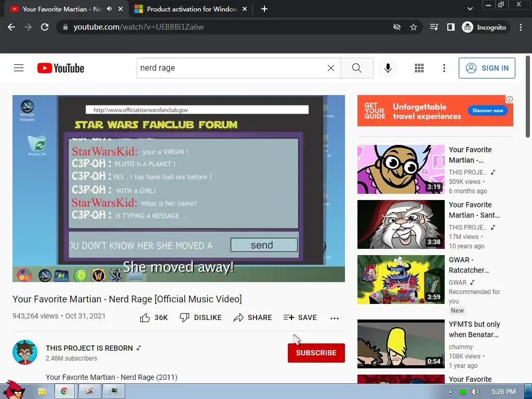Open more actions under the video

(x=335, y=318)
